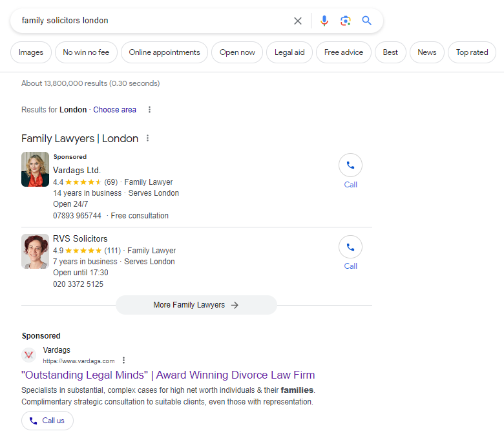Apply the Open now filter chip
504x440 pixels.
click(x=237, y=52)
